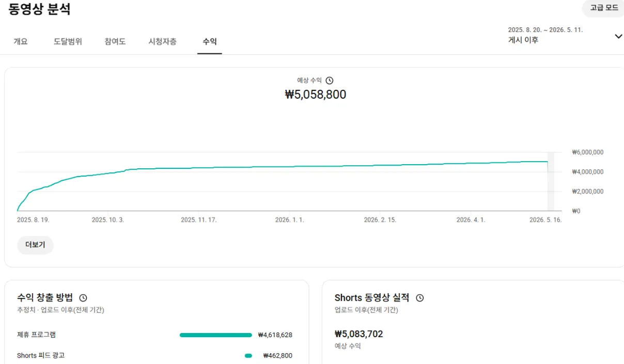Click the 2026. 1. 1. axis date label
Viewport: 624px width, 364px height.
tap(290, 220)
